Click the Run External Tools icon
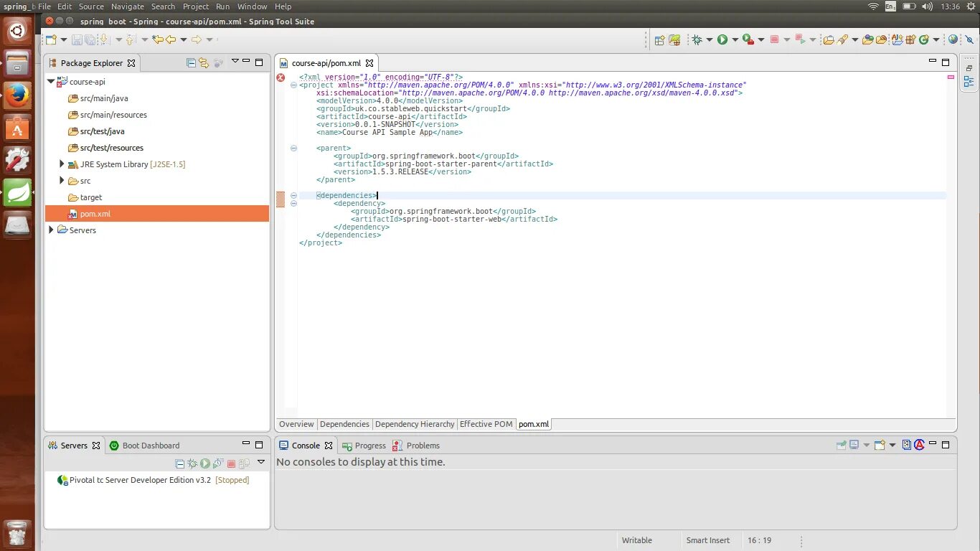The image size is (980, 551). tap(748, 39)
